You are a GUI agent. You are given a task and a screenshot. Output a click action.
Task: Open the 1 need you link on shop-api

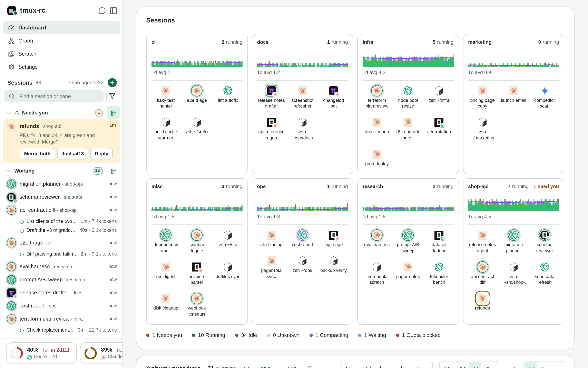pos(546,186)
